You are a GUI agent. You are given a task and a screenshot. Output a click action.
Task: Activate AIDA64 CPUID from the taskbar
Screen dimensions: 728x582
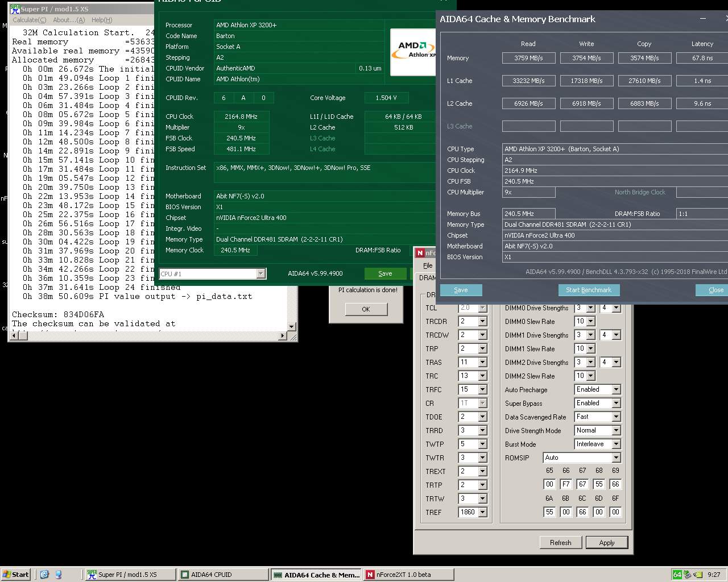[222, 575]
